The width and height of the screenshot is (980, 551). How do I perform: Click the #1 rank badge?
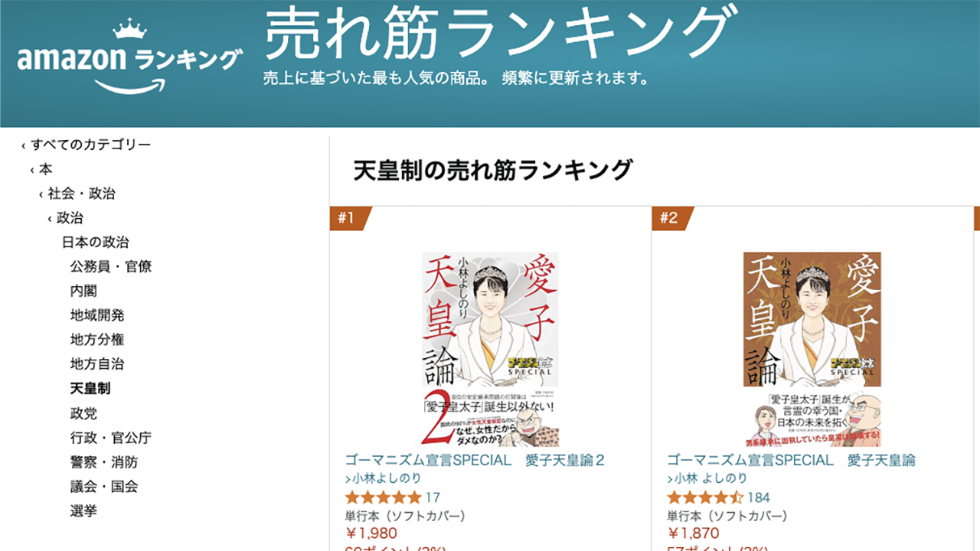point(349,218)
